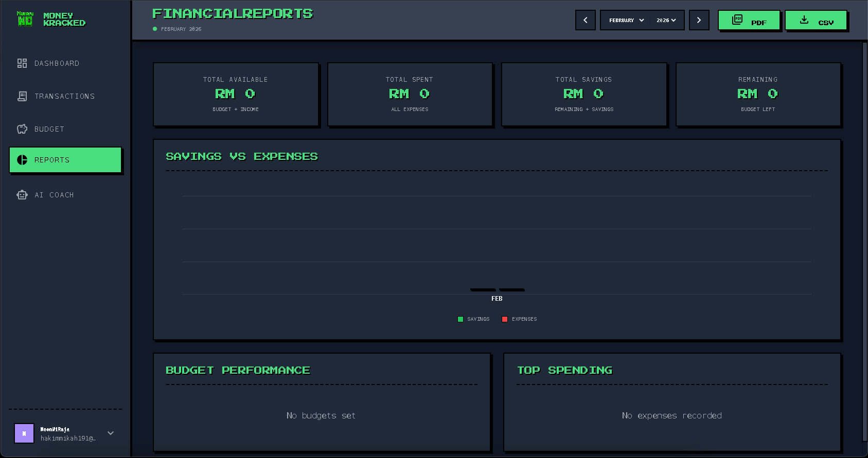Click the vertical page scrollbar
Viewport: 868px width, 458px height.
[x=864, y=242]
